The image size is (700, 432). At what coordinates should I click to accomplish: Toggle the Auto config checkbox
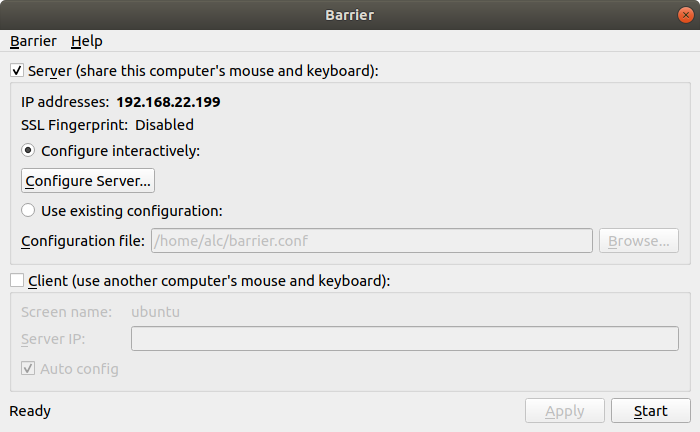pyautogui.click(x=28, y=369)
